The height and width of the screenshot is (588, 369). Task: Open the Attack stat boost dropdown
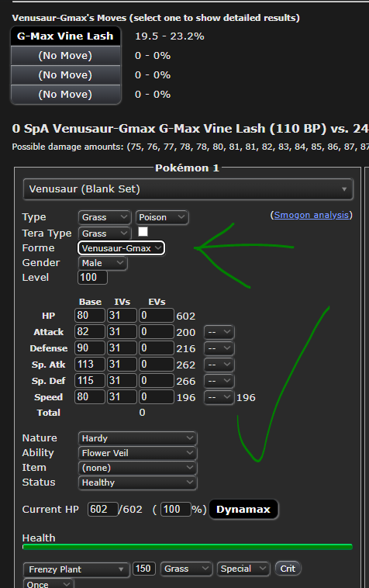click(219, 332)
